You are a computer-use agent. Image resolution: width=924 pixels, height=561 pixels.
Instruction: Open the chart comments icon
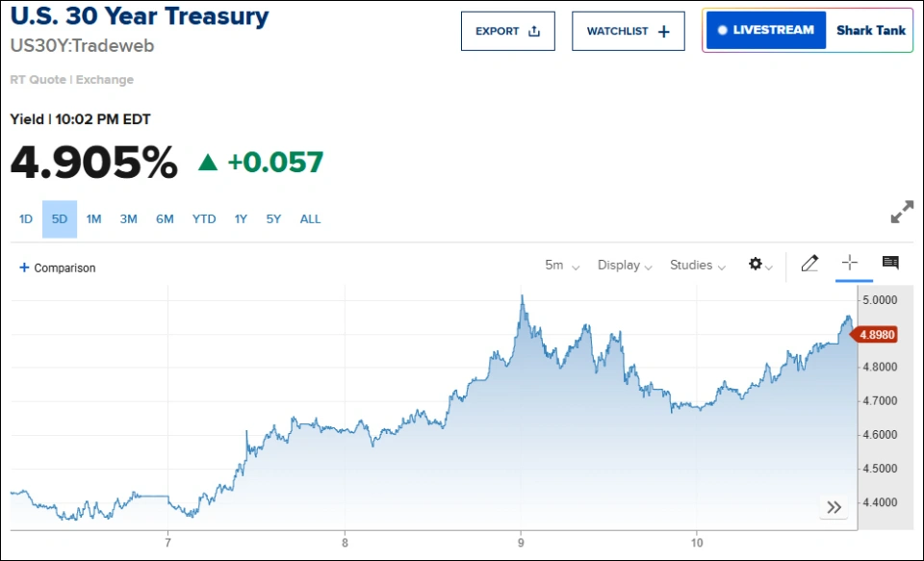click(x=890, y=263)
